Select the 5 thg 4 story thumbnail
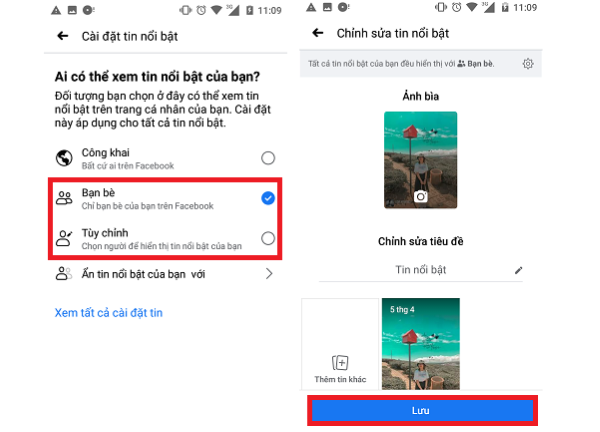Screen dimensions: 600x432 click(421, 344)
